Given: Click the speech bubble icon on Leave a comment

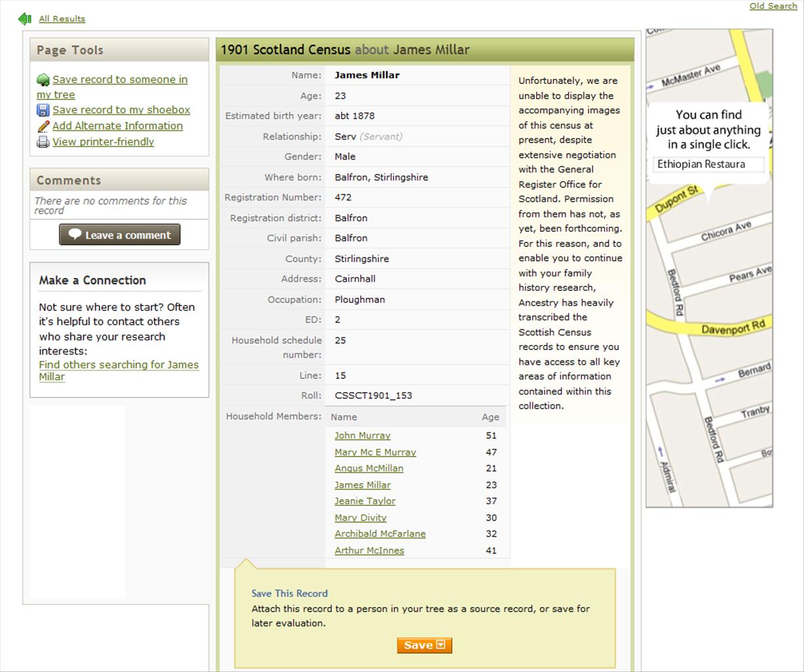Looking at the screenshot, I should coord(75,235).
